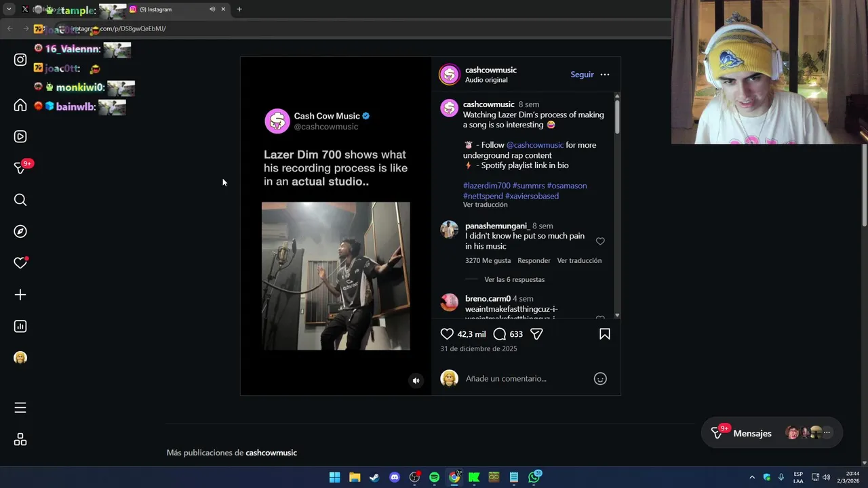Click Ver traducción on panashemungani_ comment
Viewport: 868px width, 488px height.
[579, 260]
